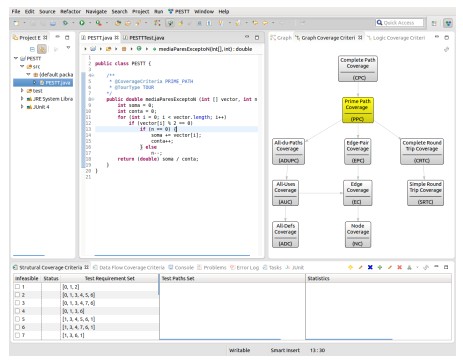The height and width of the screenshot is (362, 463).
Task: Select the Node Coverage (NC) node
Action: point(358,235)
